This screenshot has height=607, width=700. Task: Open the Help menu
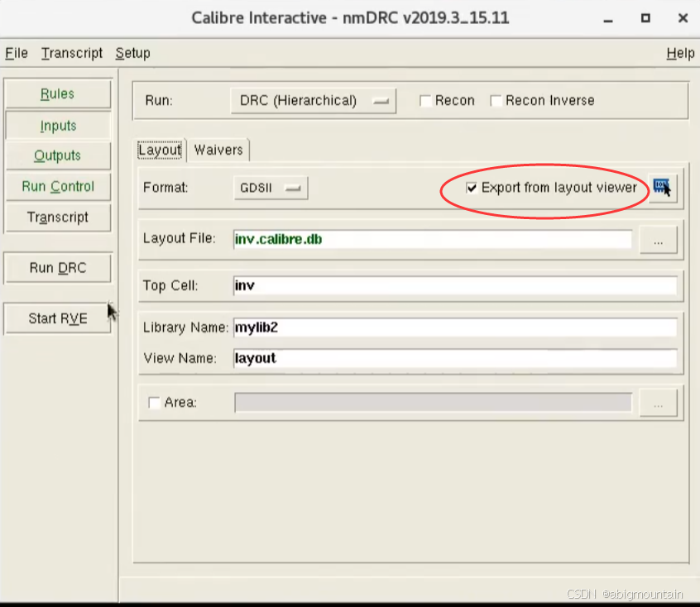point(680,53)
